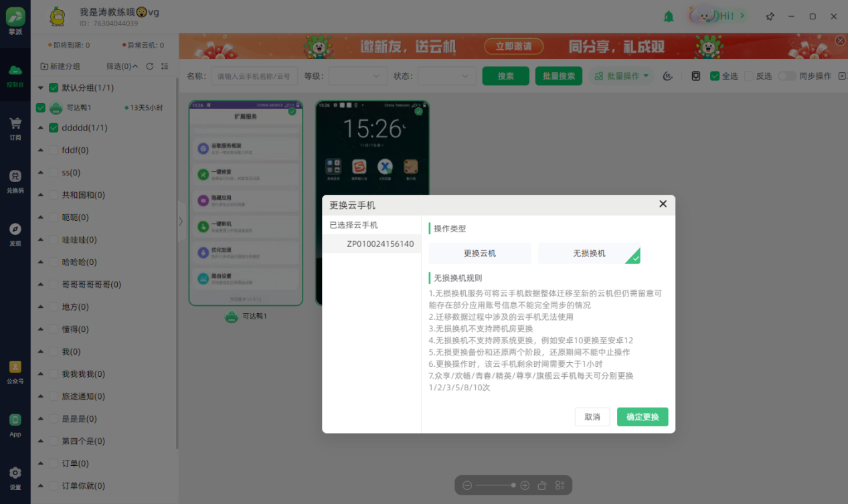This screenshot has height=504, width=848.
Task: Click the phone screen layout icon in toolbar
Action: pyautogui.click(x=696, y=76)
